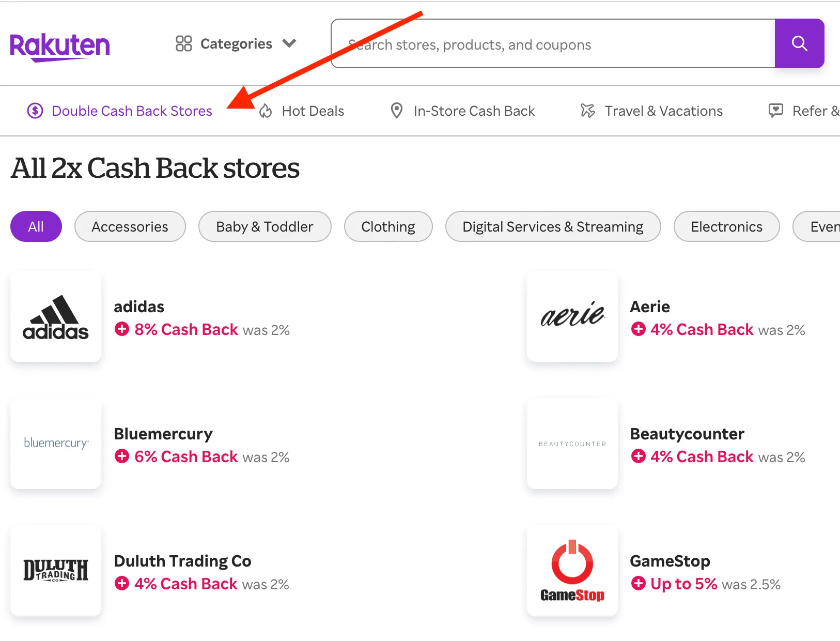Image resolution: width=840 pixels, height=641 pixels.
Task: Click the plus icon beside 8% Cash Back
Action: [x=122, y=329]
